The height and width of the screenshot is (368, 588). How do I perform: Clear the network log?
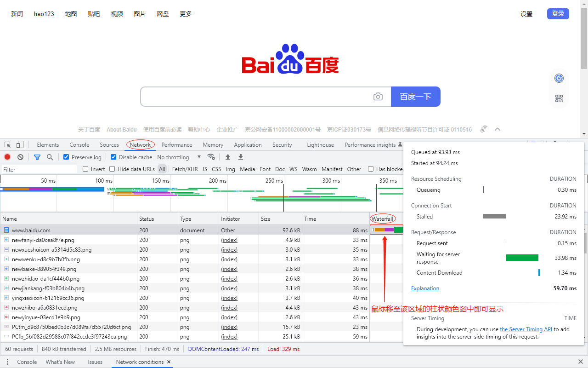pyautogui.click(x=20, y=157)
